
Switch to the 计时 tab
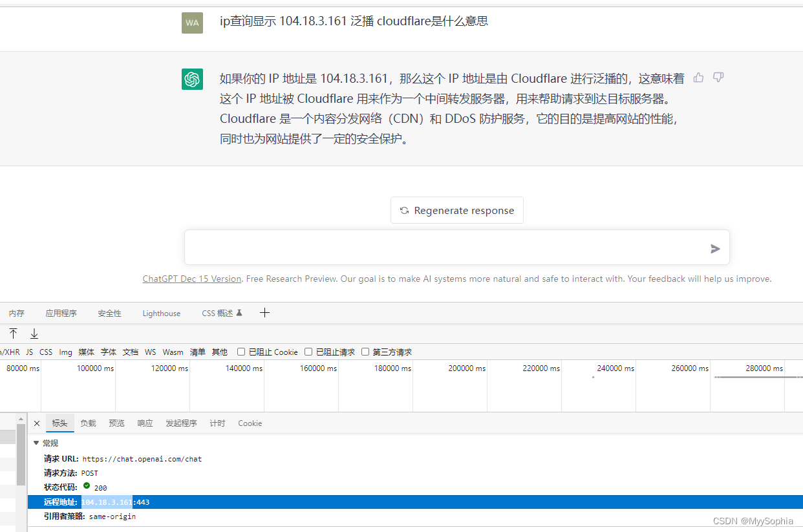tap(217, 423)
